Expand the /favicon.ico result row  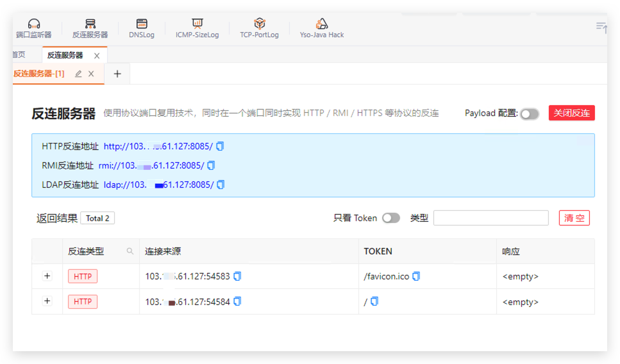[47, 276]
